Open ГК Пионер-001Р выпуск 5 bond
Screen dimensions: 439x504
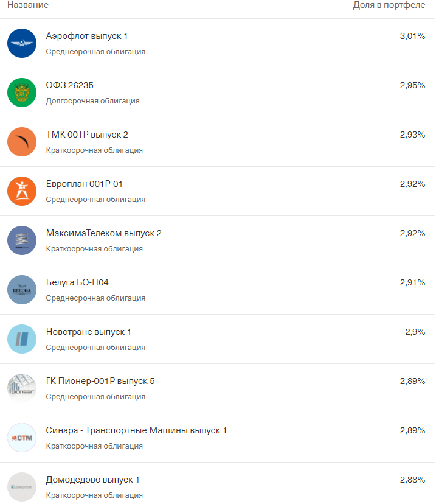click(x=100, y=381)
